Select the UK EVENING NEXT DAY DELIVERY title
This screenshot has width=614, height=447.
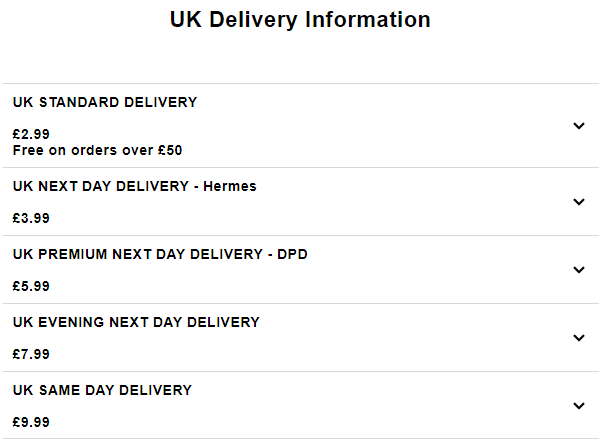coord(136,322)
